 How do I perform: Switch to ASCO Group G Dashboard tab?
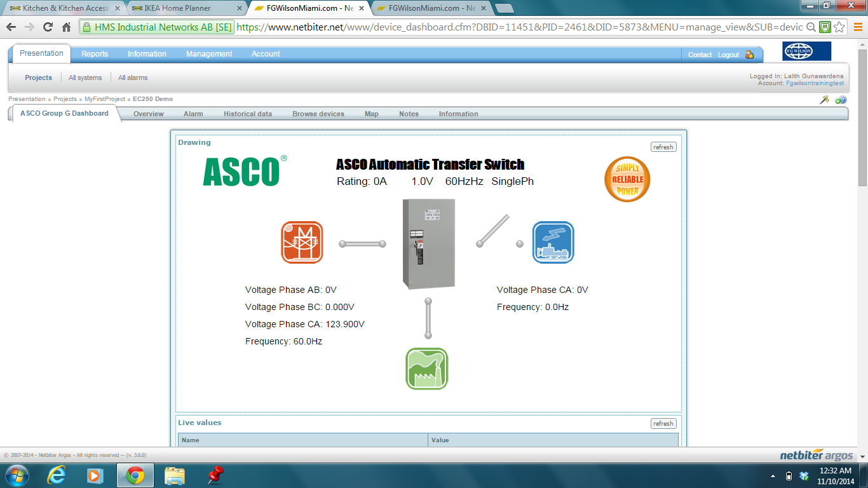pos(64,114)
